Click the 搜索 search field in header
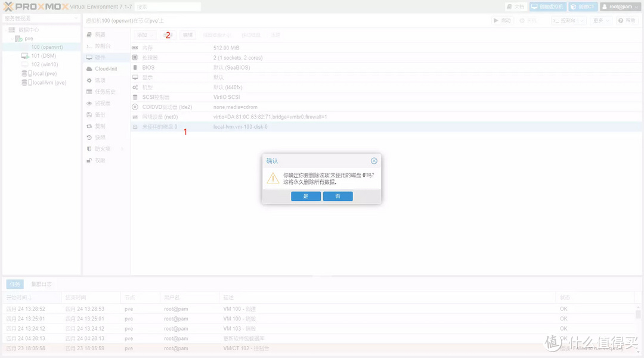 point(168,7)
